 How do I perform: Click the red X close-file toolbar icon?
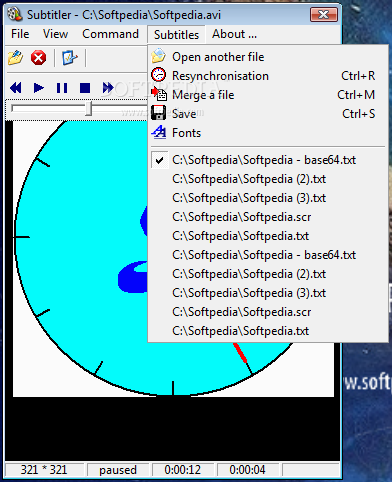[x=38, y=58]
